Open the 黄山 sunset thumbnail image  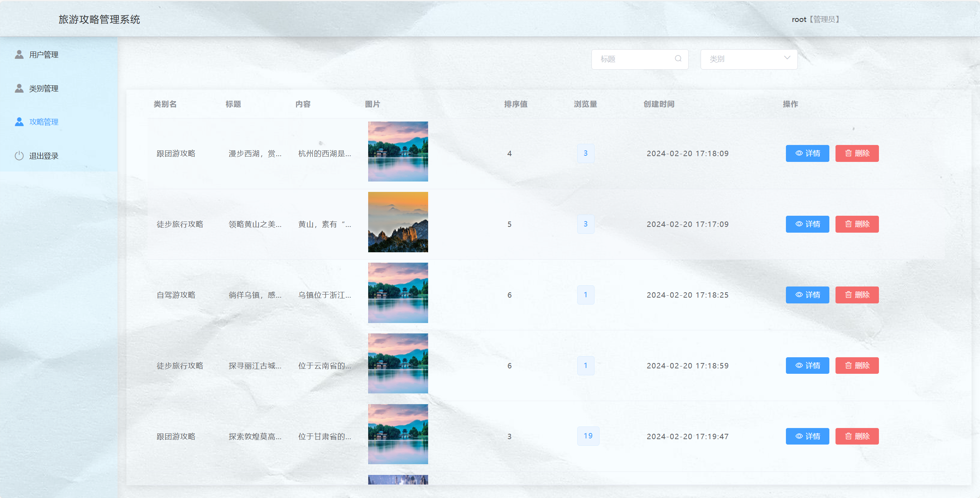[x=398, y=222]
